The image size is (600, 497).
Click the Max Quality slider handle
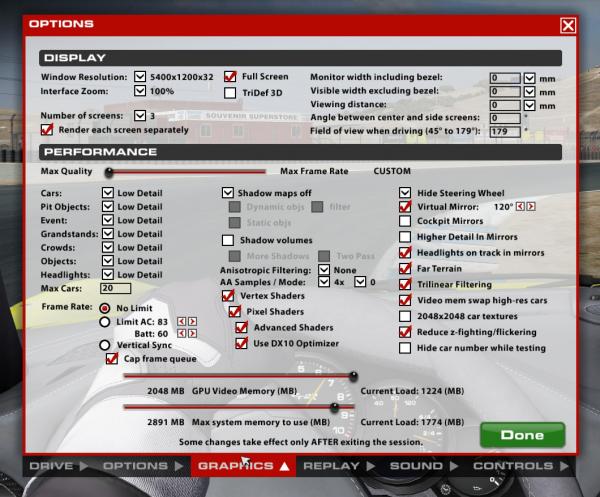point(108,171)
